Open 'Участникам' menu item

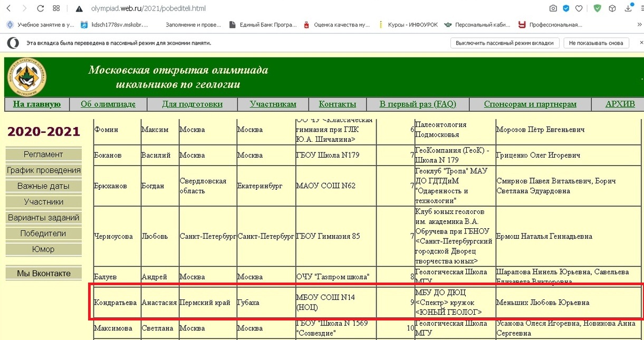point(273,104)
